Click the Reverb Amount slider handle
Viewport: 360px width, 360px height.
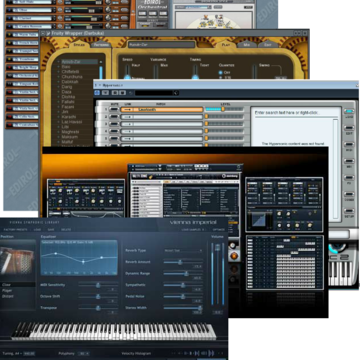[x=180, y=262]
